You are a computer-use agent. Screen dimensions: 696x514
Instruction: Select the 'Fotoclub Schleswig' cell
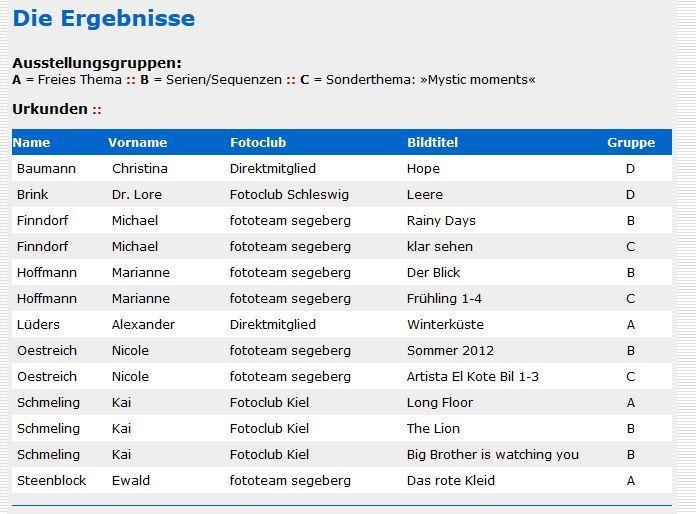[289, 194]
